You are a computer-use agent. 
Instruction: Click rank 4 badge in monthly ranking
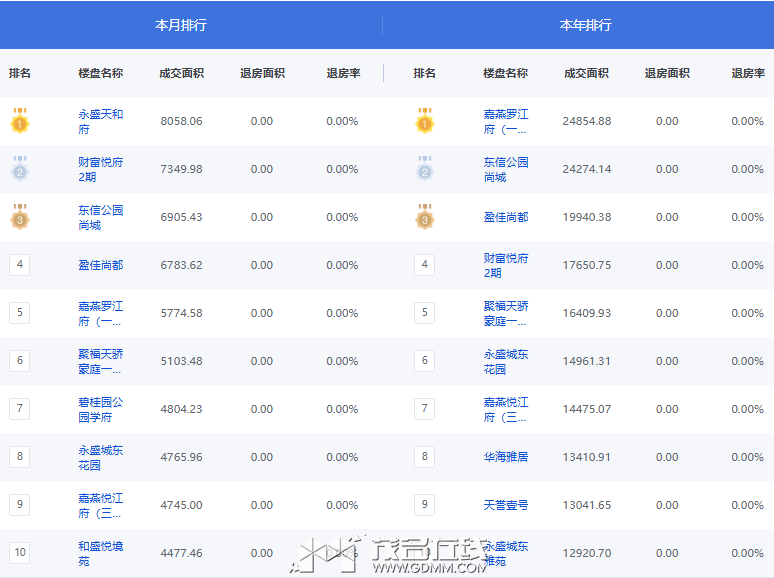click(x=19, y=265)
